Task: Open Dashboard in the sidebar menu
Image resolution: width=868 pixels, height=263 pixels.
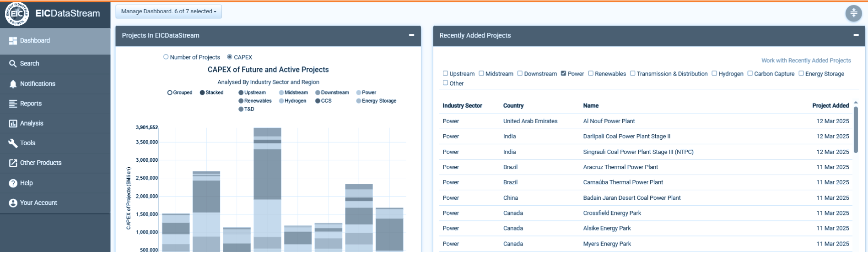Action: click(55, 41)
